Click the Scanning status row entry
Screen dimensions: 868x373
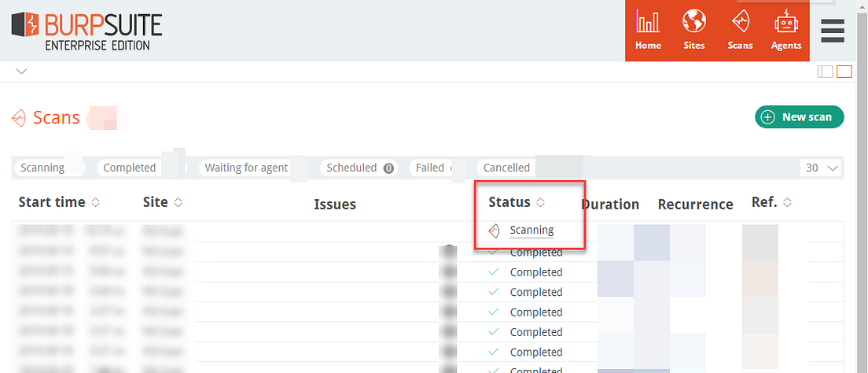pos(531,230)
